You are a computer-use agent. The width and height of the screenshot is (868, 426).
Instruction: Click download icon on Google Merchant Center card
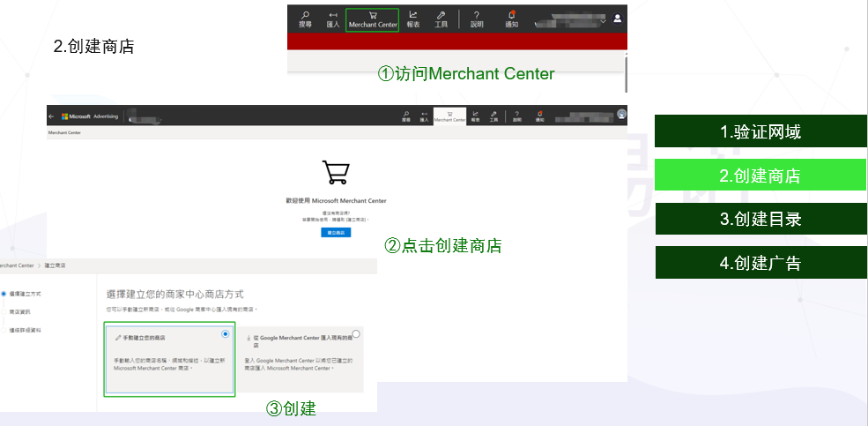pos(249,338)
